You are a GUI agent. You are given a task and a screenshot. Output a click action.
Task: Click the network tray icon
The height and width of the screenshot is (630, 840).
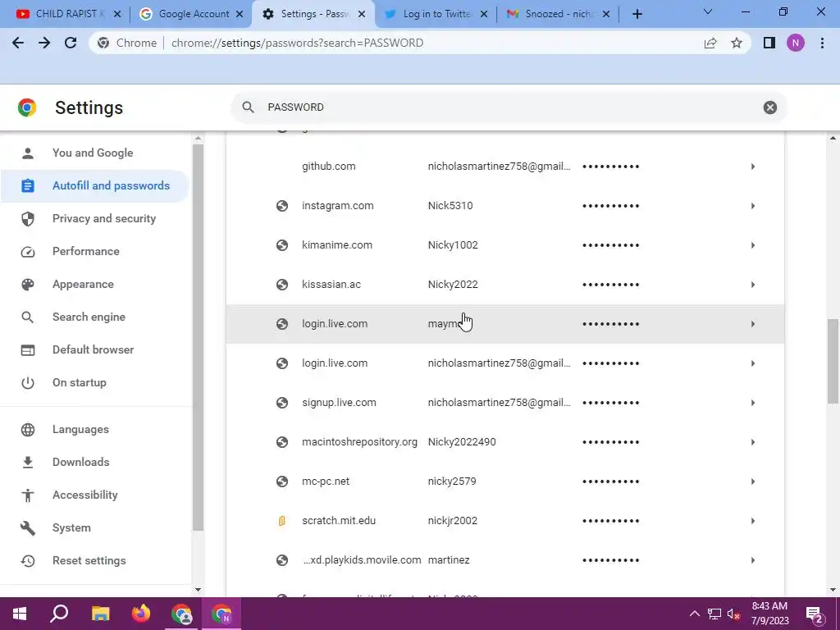pos(714,614)
